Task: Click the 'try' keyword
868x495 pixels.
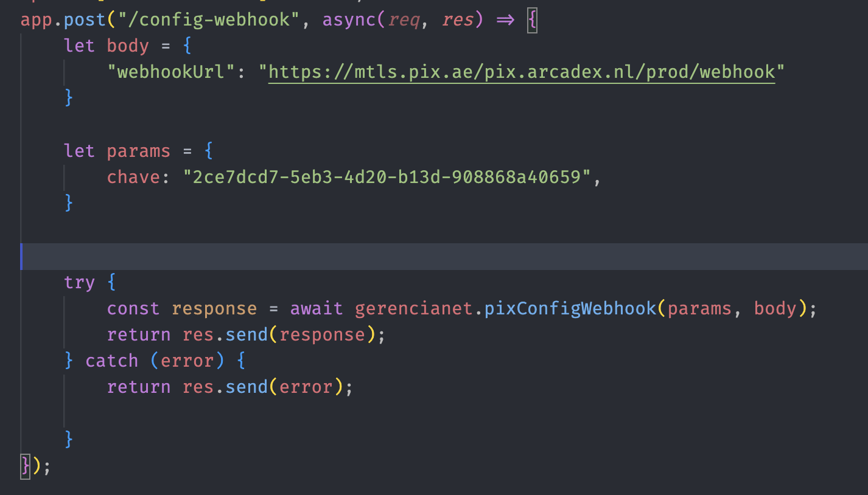Action: (79, 283)
